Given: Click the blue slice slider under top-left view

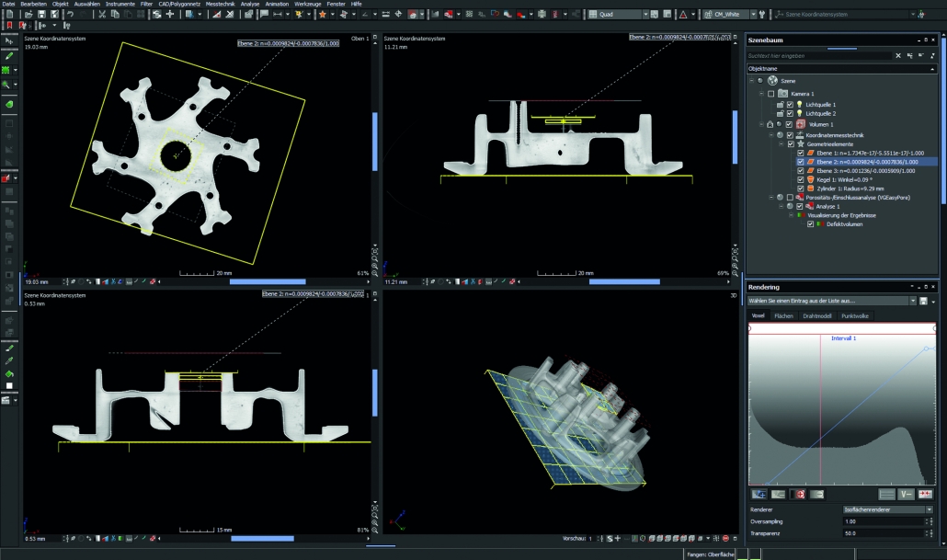Looking at the screenshot, I should pos(267,281).
